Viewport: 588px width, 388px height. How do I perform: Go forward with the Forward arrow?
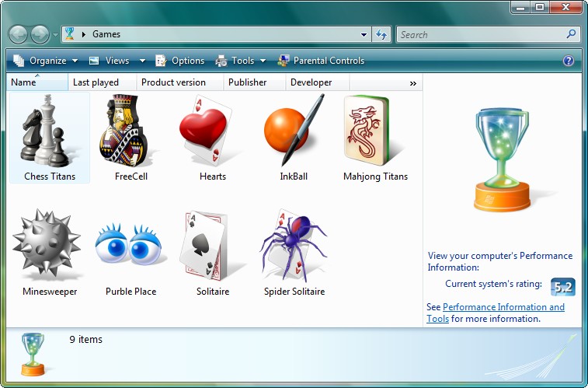(x=40, y=34)
